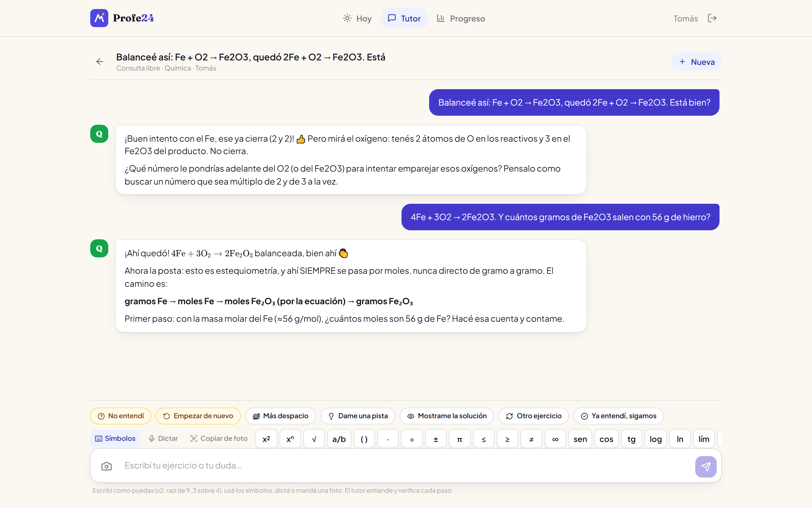The height and width of the screenshot is (508, 812).
Task: Insert the xⁿ power symbol
Action: (290, 439)
